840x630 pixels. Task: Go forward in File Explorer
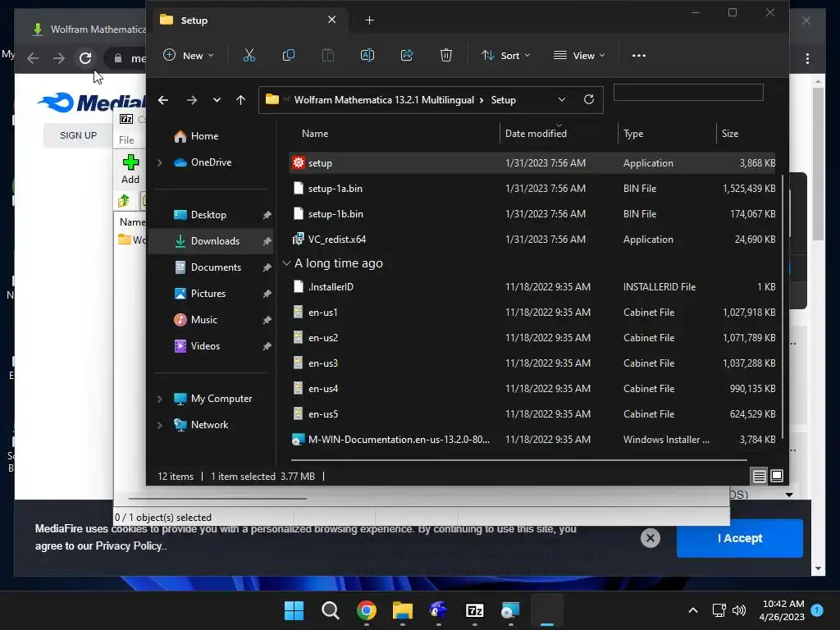point(192,100)
